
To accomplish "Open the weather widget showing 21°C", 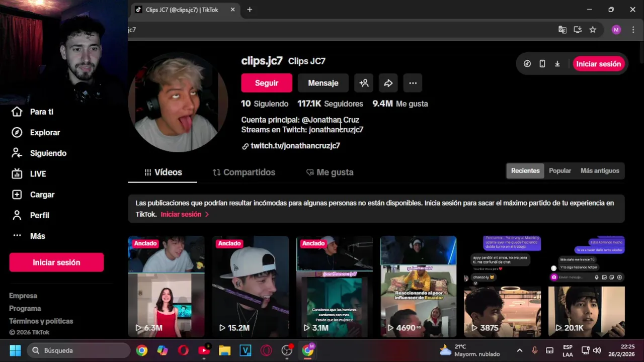I will (470, 350).
